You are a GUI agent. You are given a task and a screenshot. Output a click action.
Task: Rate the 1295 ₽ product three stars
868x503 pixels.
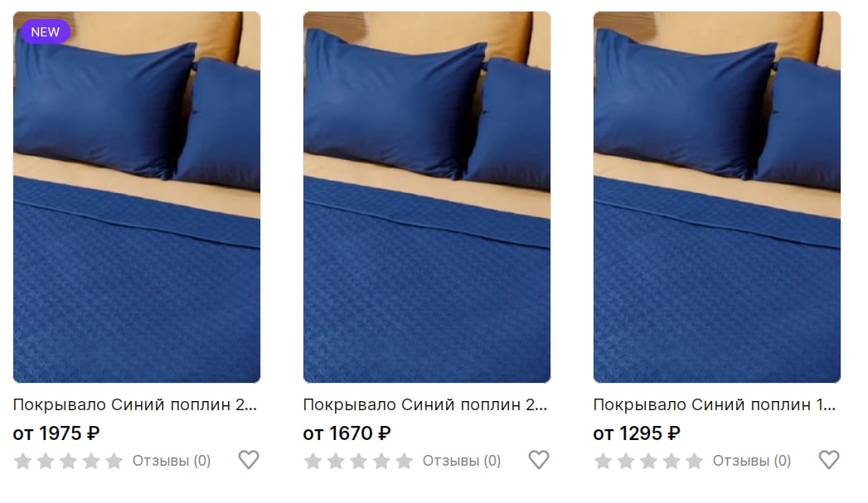649,461
